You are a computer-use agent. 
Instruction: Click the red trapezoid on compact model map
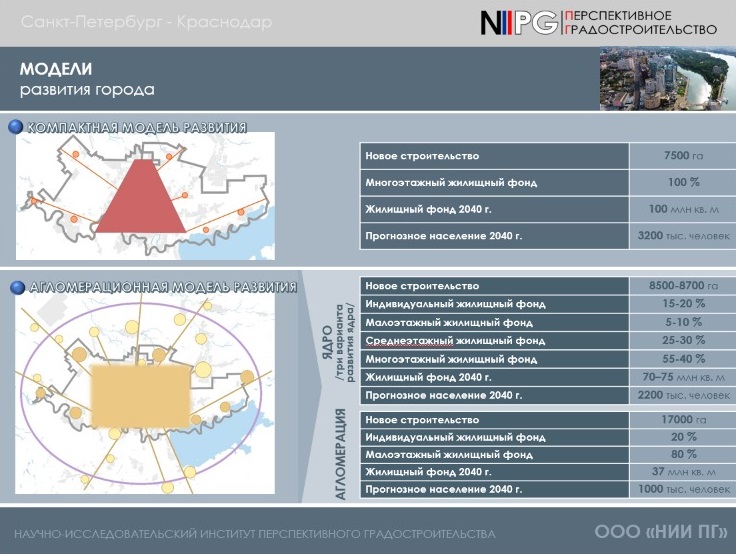(x=141, y=196)
